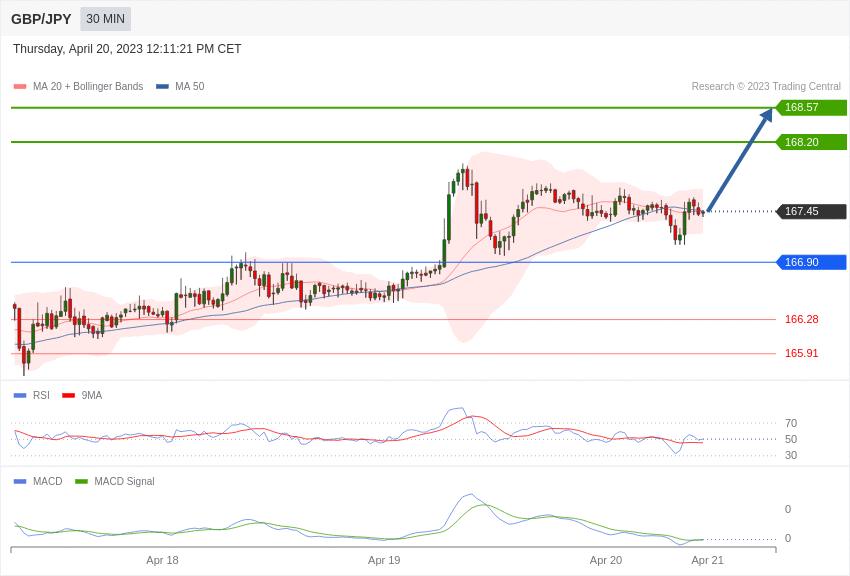
Task: Click the RSI 30 level label
Action: pos(791,456)
